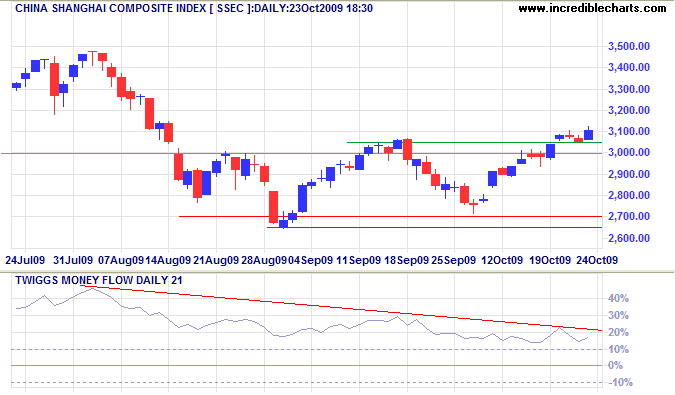675x395 pixels.
Task: Click the 18Sep09 date label
Action: point(406,260)
